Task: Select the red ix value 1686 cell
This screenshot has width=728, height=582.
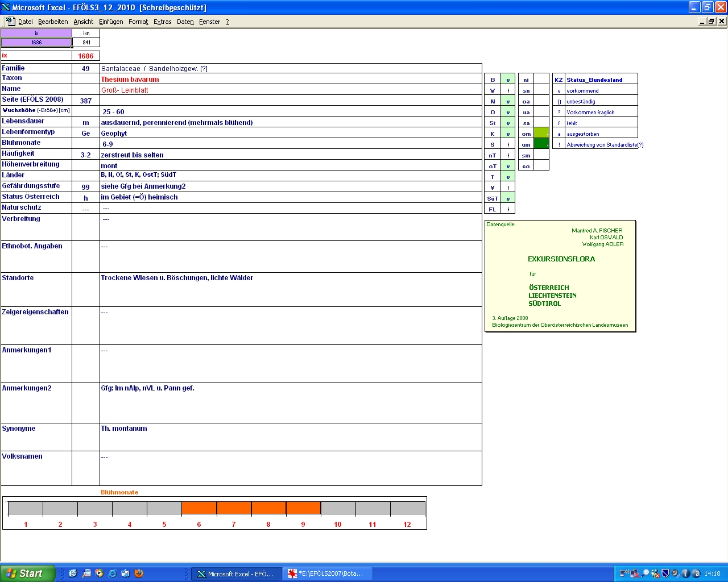Action: pyautogui.click(x=86, y=56)
